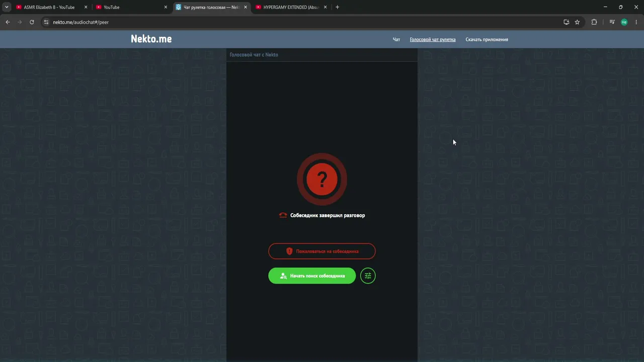Click the green start search for partner button

click(x=312, y=276)
